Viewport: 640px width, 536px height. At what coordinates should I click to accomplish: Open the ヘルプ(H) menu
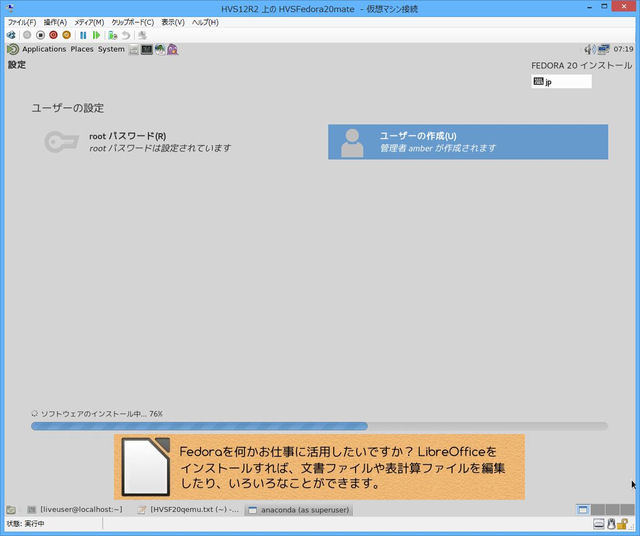[x=205, y=22]
